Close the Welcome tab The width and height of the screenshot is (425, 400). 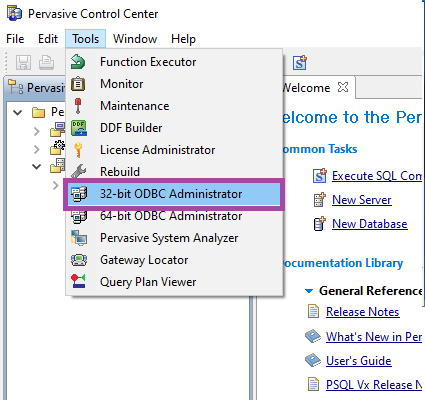tap(343, 88)
